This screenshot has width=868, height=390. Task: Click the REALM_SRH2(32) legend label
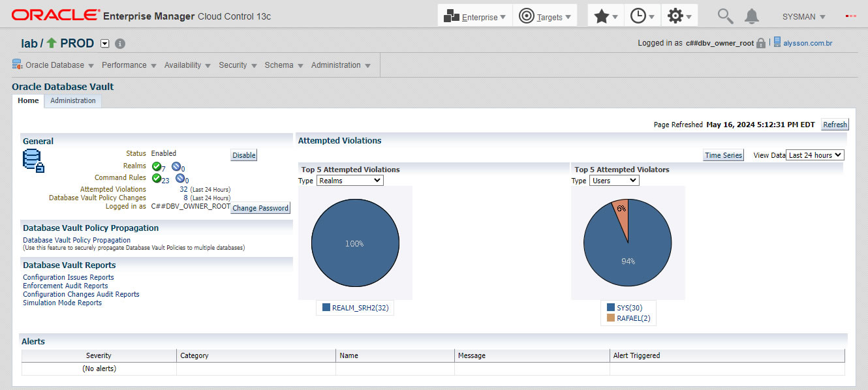click(x=360, y=308)
